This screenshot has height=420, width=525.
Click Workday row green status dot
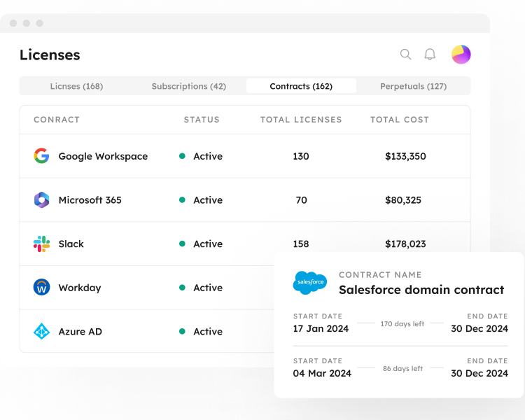coord(182,288)
